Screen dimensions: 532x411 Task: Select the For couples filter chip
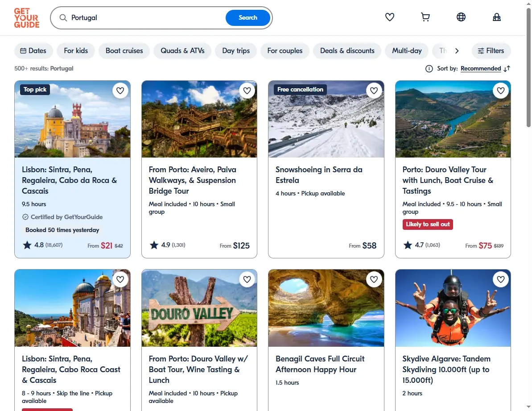(x=285, y=50)
